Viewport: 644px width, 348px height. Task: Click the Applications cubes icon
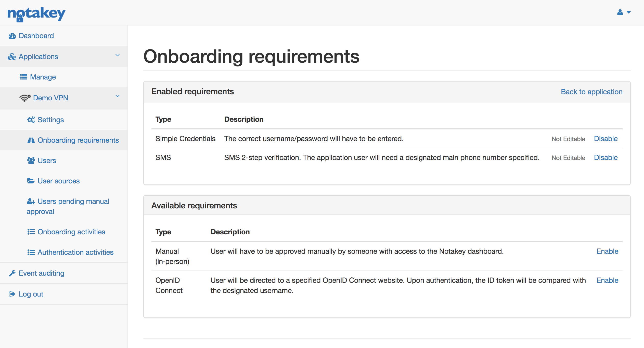[12, 57]
